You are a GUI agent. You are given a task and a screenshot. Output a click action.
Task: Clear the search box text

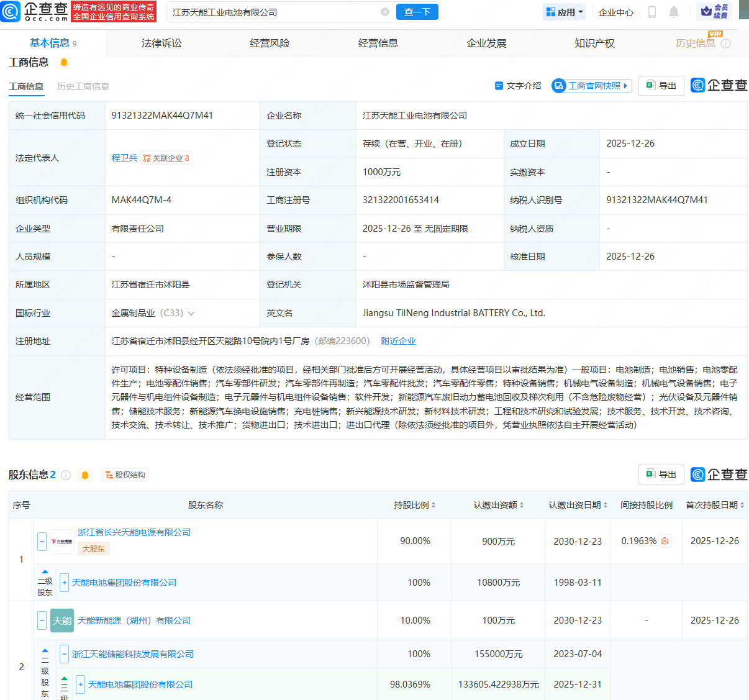coord(385,12)
